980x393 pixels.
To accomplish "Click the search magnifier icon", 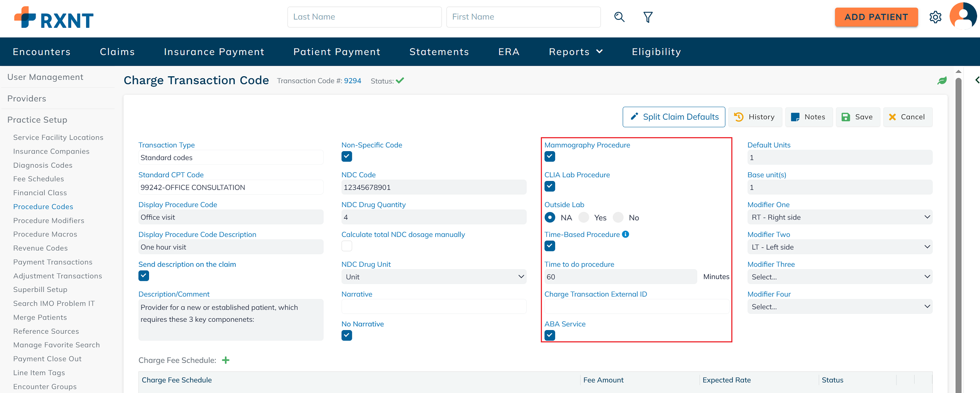I will (619, 17).
